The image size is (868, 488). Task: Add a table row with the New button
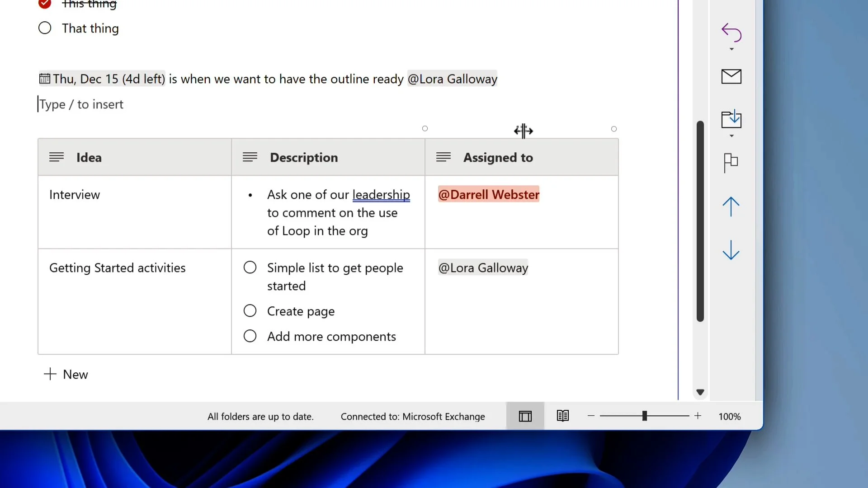(66, 374)
